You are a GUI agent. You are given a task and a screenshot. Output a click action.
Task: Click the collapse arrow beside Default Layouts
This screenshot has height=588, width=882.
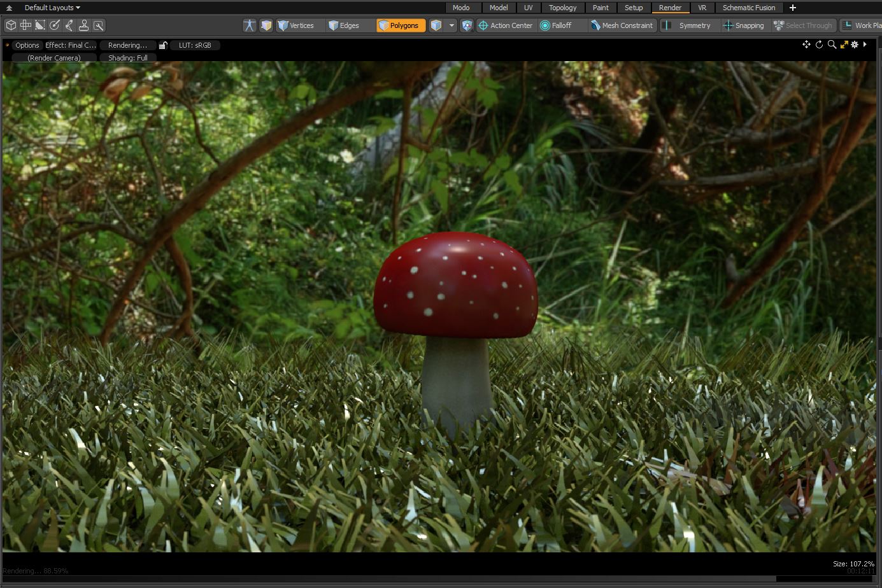[x=9, y=8]
